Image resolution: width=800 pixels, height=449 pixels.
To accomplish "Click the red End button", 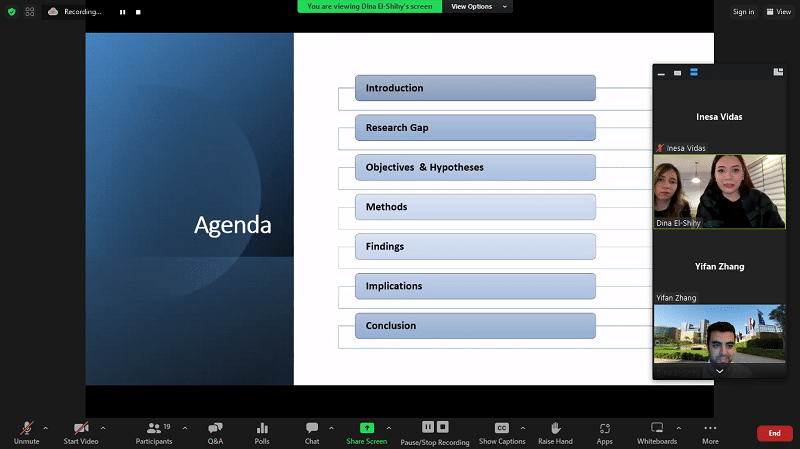I will pos(774,433).
